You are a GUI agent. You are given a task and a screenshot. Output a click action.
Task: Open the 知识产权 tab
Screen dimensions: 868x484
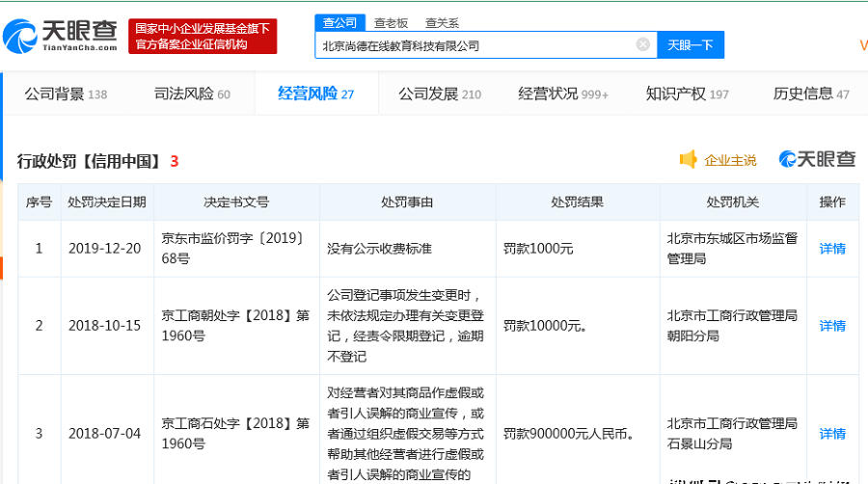[x=687, y=94]
